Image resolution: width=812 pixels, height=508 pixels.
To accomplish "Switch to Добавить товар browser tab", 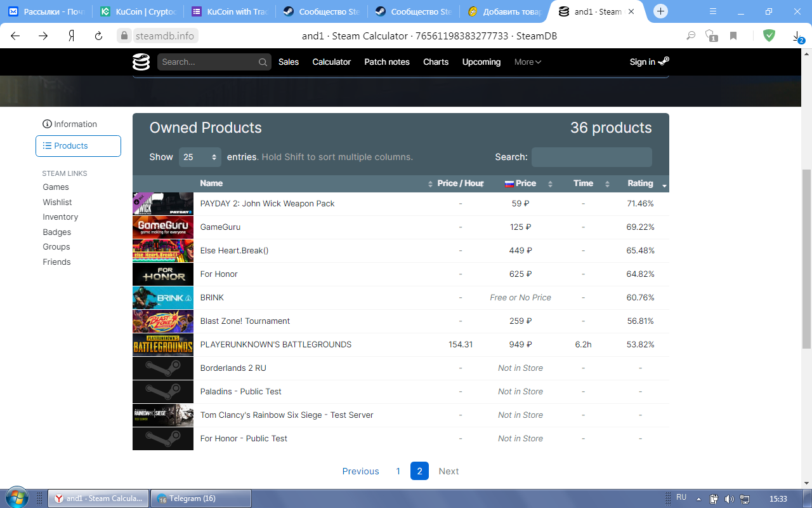I will 506,11.
